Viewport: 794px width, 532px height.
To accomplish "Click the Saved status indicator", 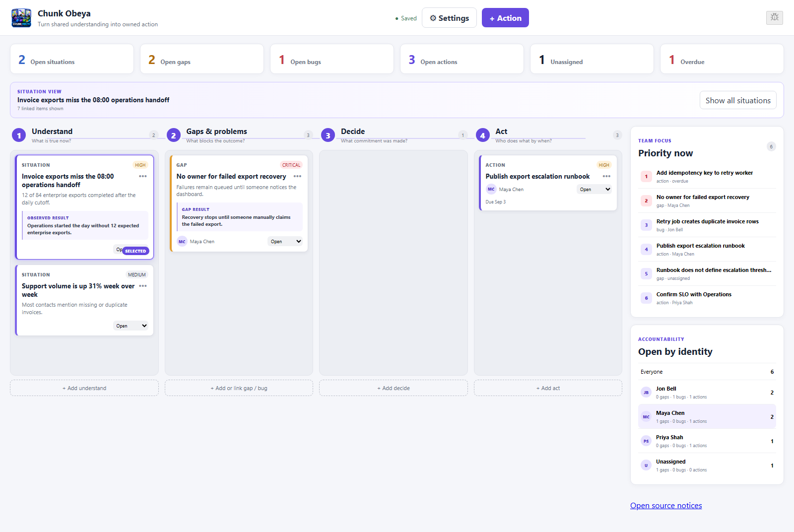I will click(406, 18).
